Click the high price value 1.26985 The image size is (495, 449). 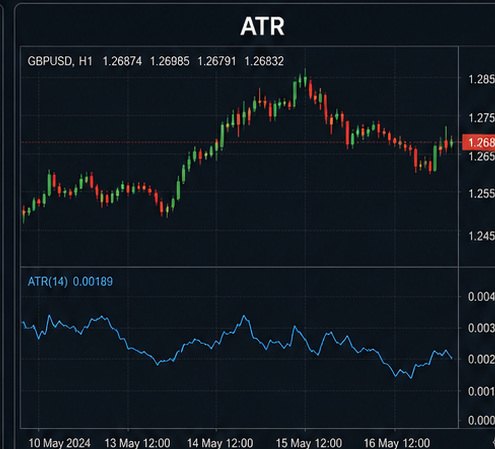pos(169,61)
